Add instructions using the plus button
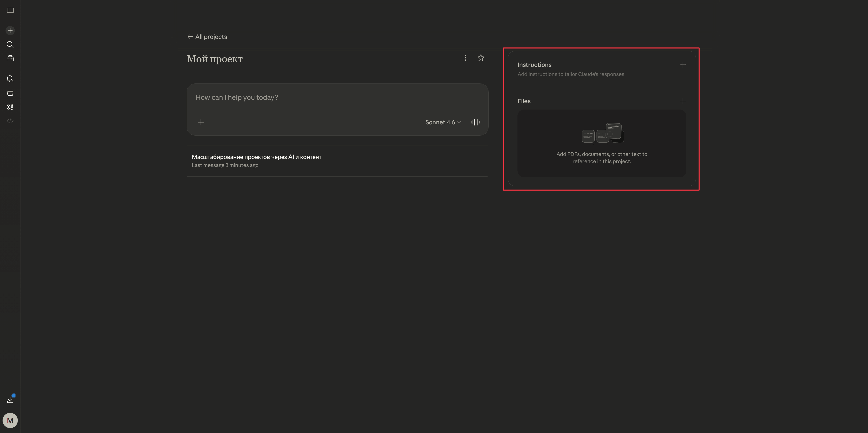 (x=682, y=65)
